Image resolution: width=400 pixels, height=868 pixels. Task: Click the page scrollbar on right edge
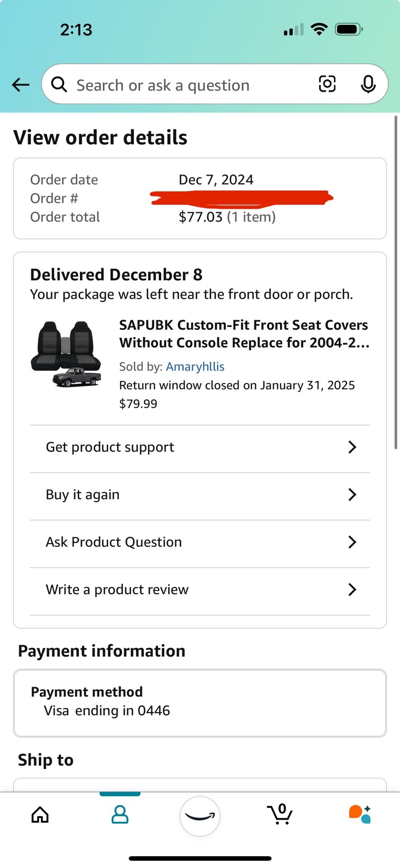tap(396, 280)
